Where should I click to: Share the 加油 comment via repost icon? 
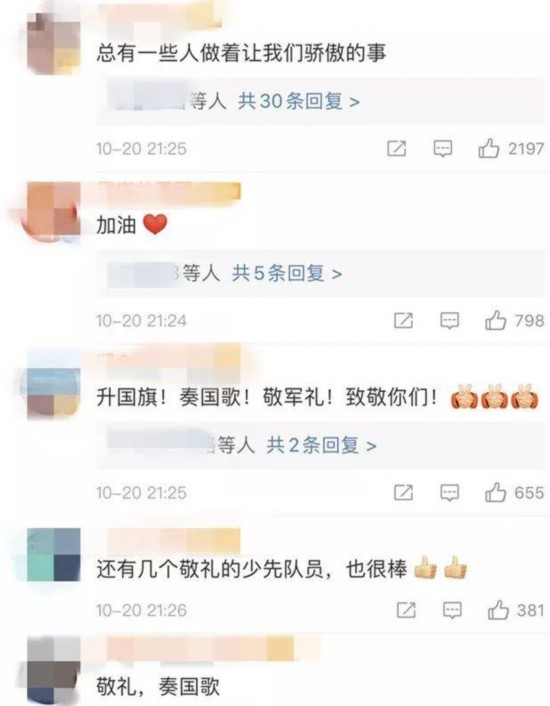tap(403, 320)
